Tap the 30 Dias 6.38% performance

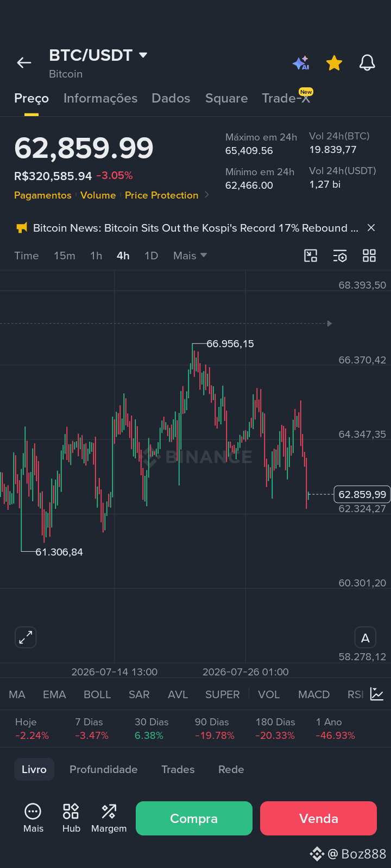click(x=152, y=729)
